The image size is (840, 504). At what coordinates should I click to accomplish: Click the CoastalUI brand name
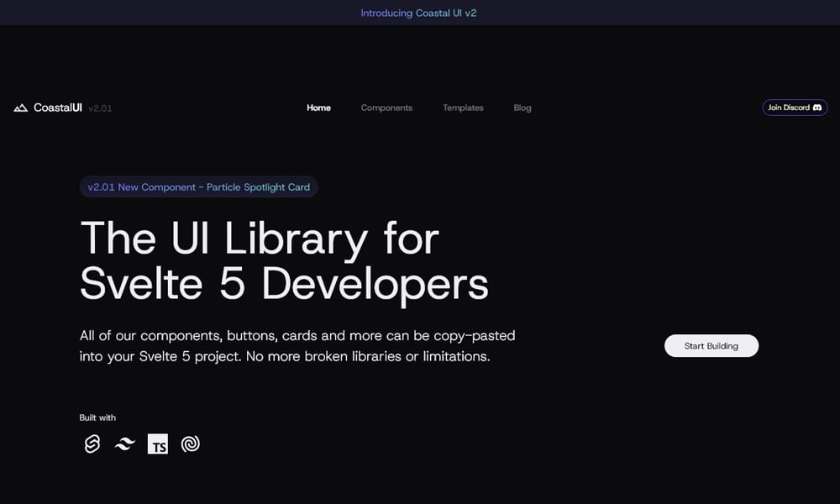pyautogui.click(x=58, y=108)
